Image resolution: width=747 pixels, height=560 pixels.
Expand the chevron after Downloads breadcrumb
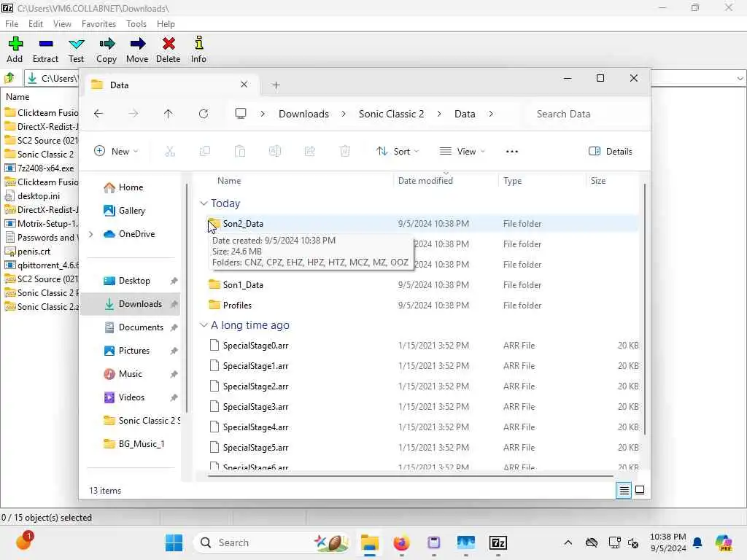[344, 114]
